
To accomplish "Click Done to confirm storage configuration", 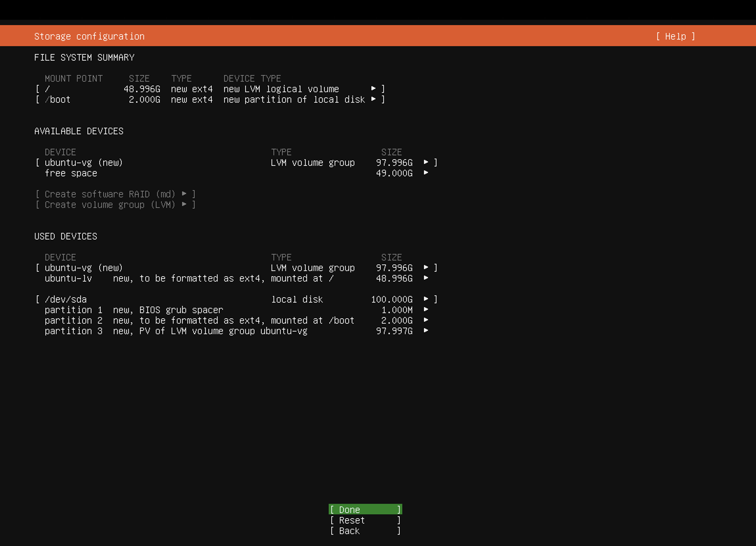I will coord(365,509).
